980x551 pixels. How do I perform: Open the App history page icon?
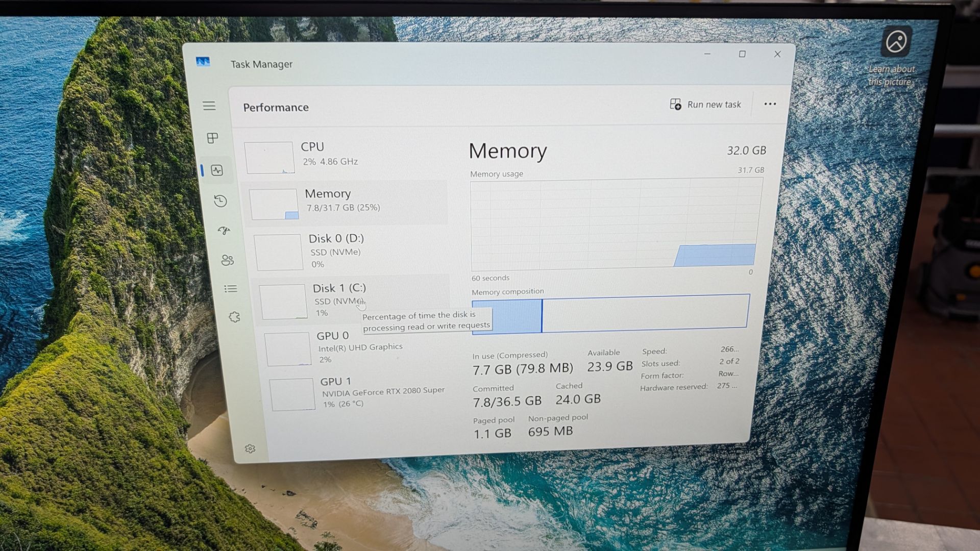coord(220,201)
